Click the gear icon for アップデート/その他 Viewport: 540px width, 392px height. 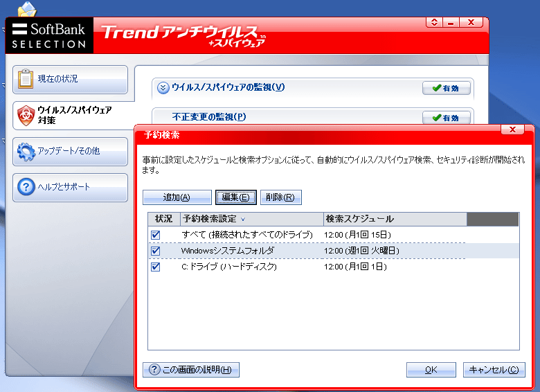pos(26,152)
